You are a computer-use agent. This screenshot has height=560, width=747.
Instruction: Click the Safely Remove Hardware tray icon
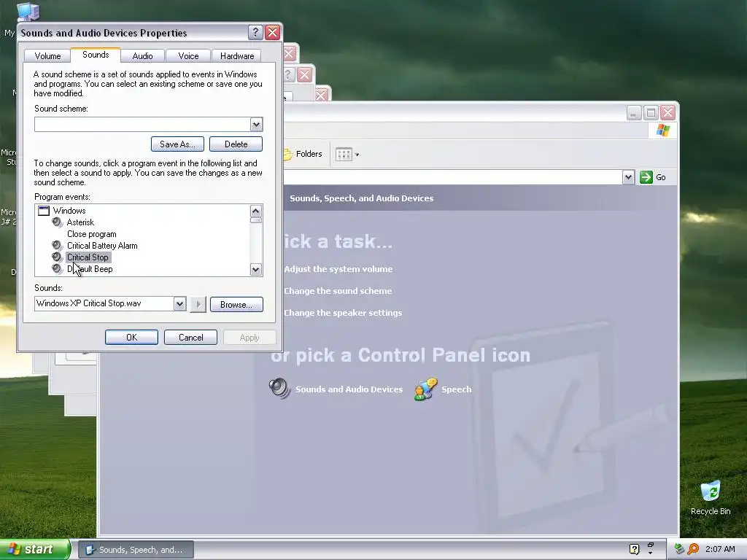tap(679, 549)
